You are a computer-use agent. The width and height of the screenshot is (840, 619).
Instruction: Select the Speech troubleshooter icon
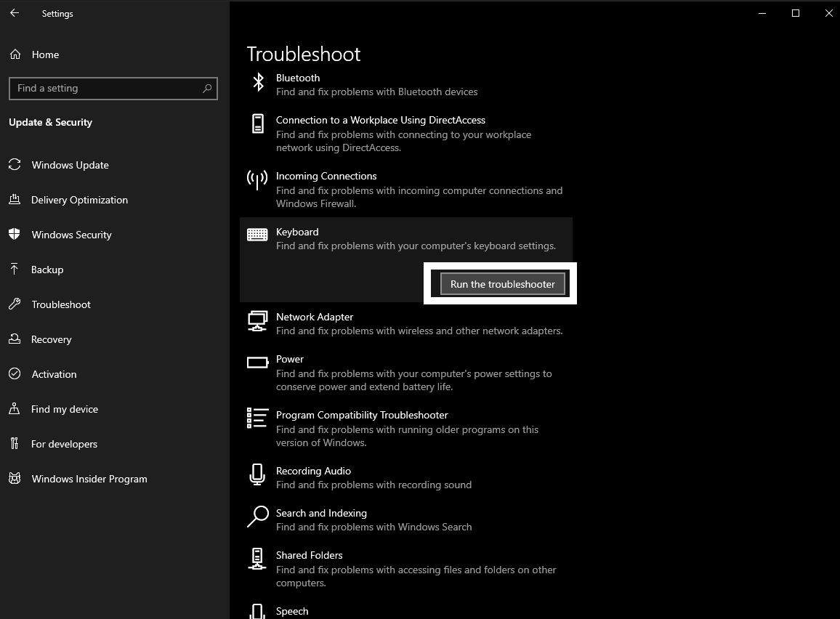tap(257, 612)
